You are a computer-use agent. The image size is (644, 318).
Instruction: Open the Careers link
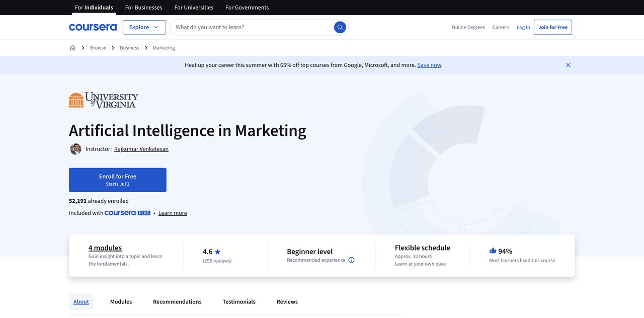pos(501,27)
